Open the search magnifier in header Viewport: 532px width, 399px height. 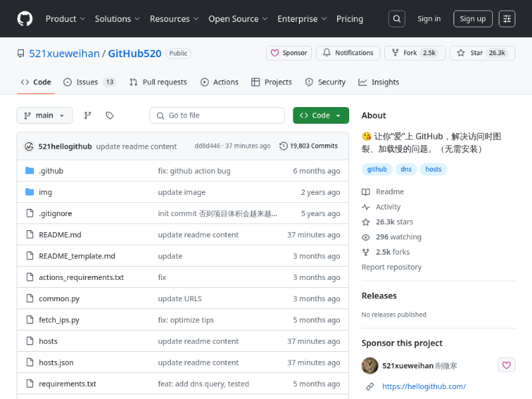[396, 19]
